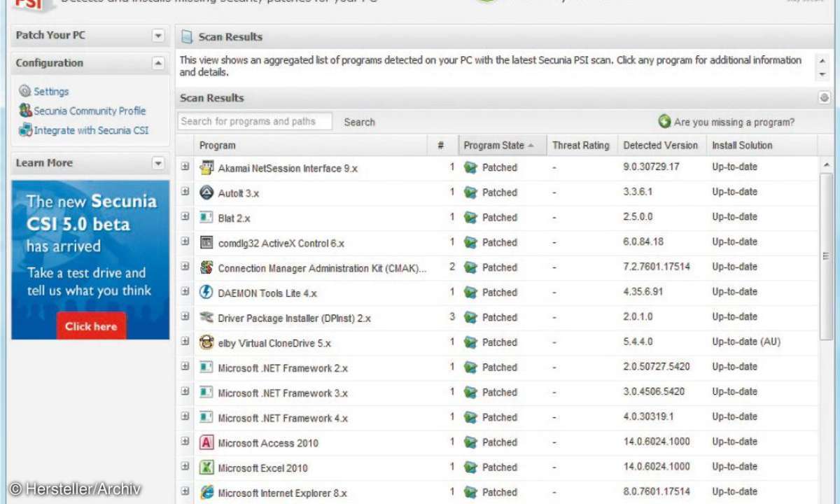This screenshot has width=840, height=504.
Task: Sort by Threat Rating column header
Action: [581, 146]
